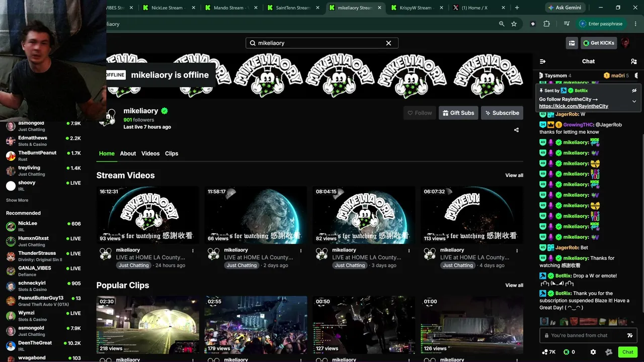Click the pinned extension icon beside Extensions

533,24
